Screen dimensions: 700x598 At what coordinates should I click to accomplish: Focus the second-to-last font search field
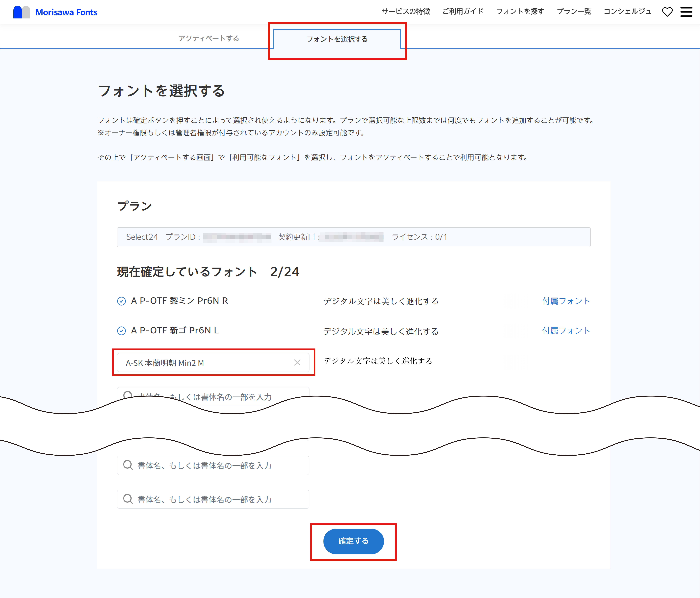coord(213,465)
